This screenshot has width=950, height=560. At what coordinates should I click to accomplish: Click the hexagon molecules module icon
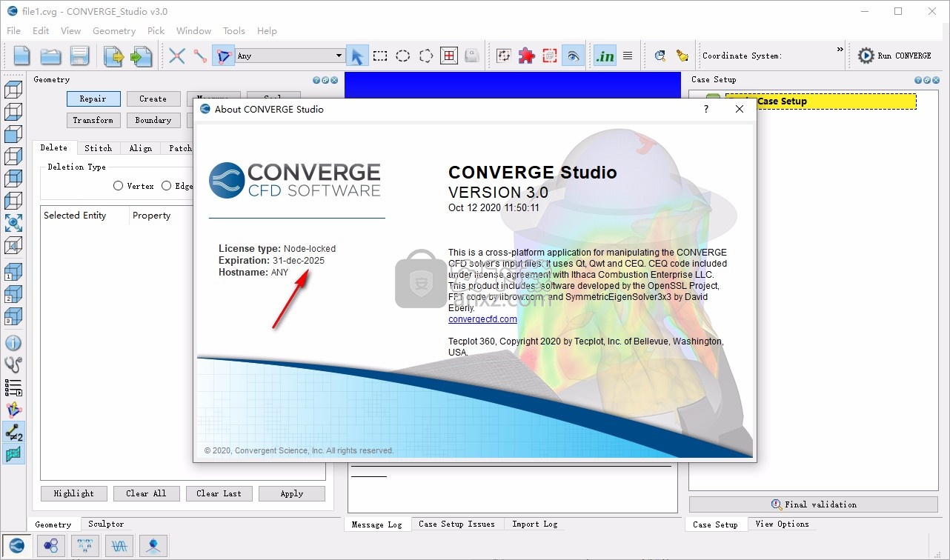click(x=51, y=546)
